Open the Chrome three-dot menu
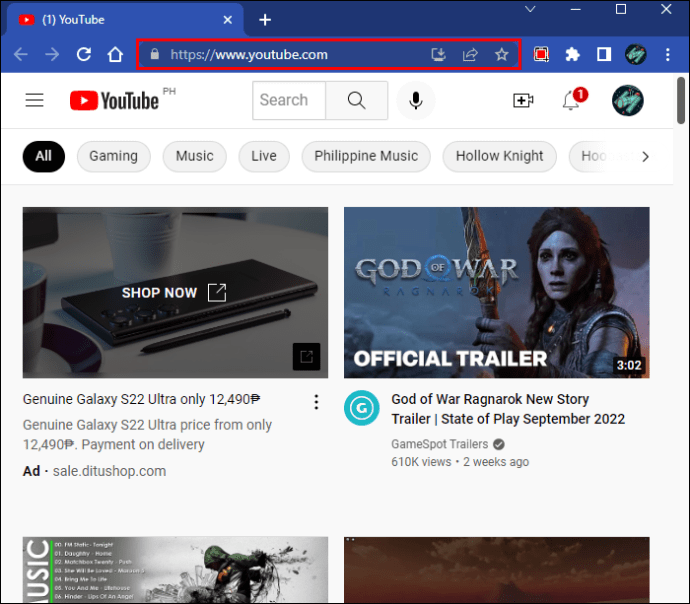 (668, 54)
